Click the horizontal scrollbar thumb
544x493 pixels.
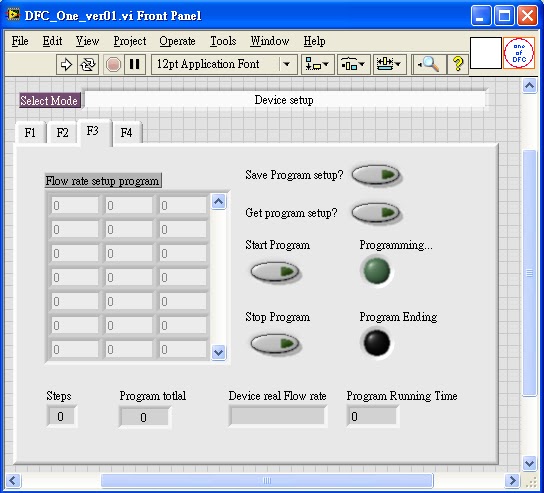tap(267, 481)
